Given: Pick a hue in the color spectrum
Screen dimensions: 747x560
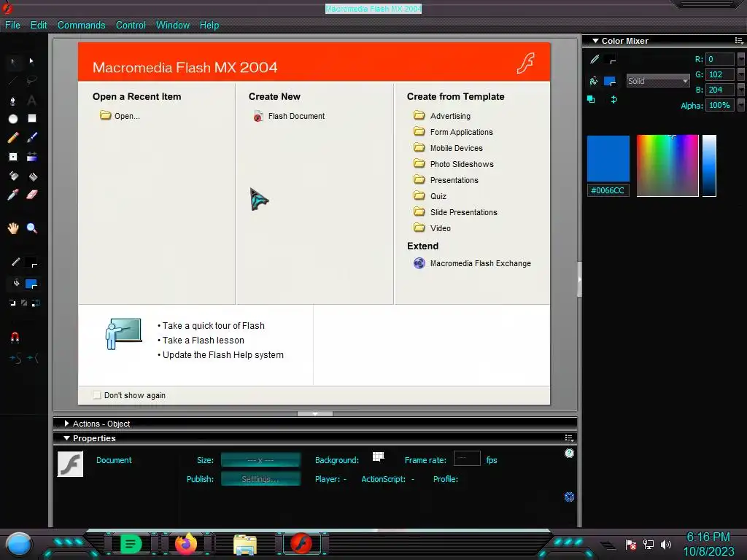Looking at the screenshot, I should pos(667,166).
